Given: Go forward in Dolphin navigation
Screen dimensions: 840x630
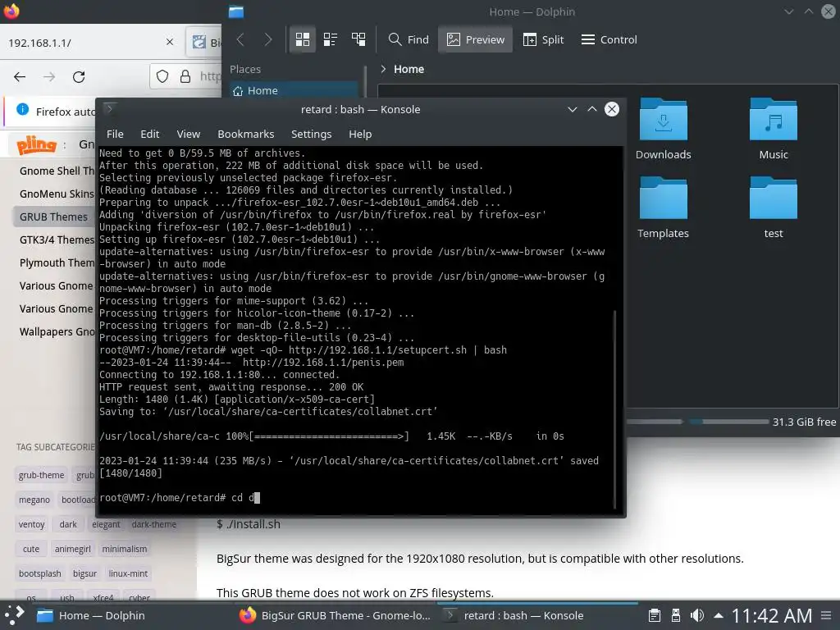Looking at the screenshot, I should 268,39.
